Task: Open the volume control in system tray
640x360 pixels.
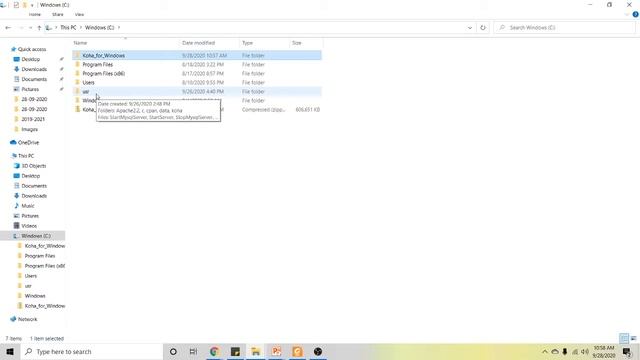Action: (x=585, y=351)
